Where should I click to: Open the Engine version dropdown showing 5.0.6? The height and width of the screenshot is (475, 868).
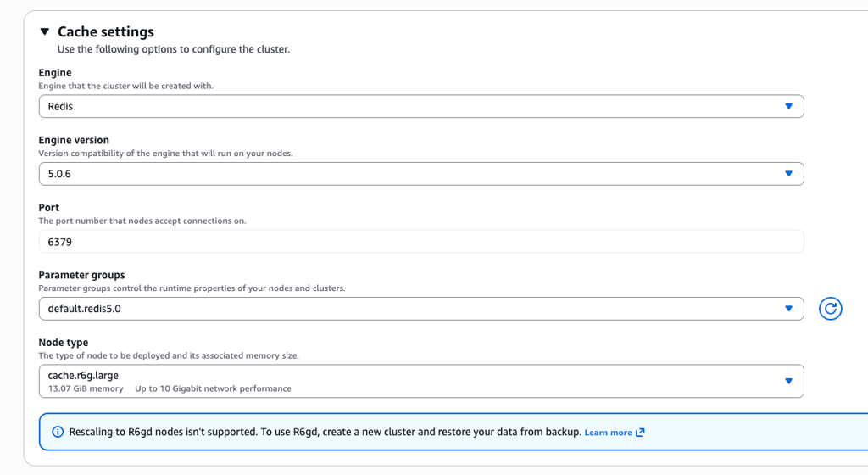(421, 174)
